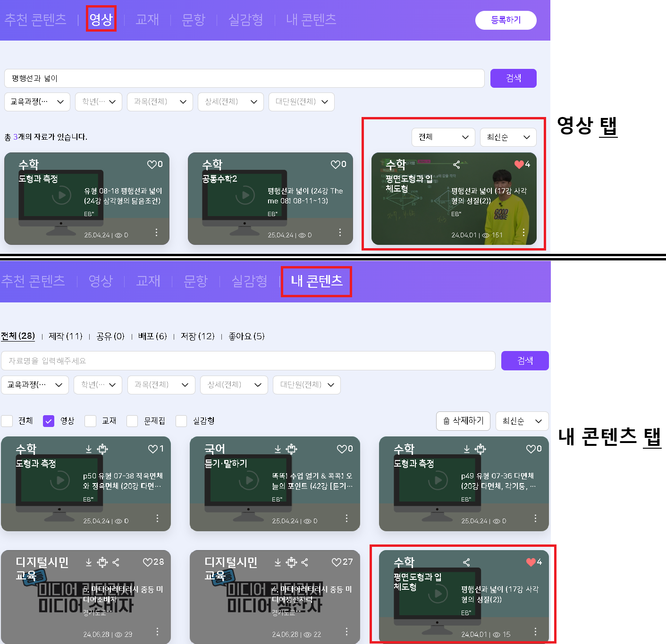This screenshot has height=644, width=666.
Task: Click download icon on 국어 듣기·말하기 card
Action: coord(278,449)
